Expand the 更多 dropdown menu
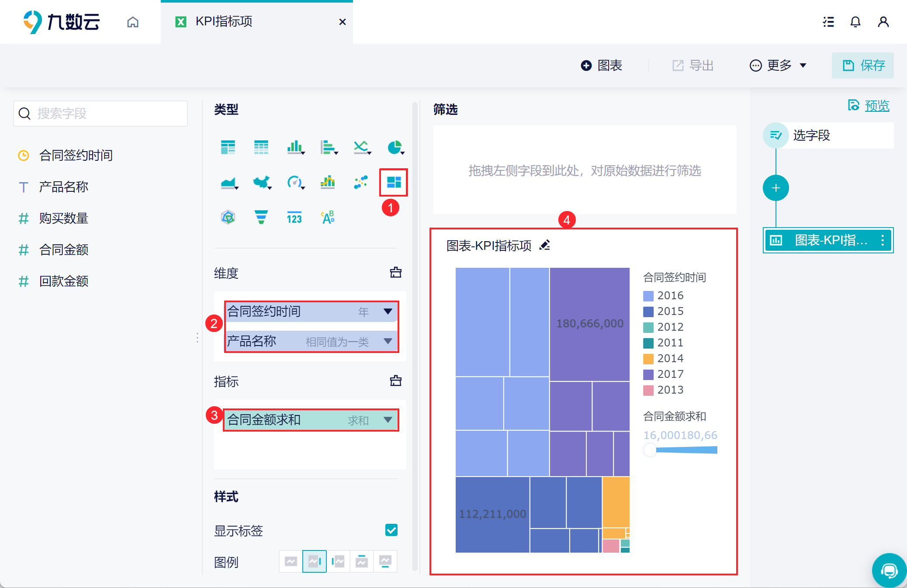Screen dimensions: 907x588 pyautogui.click(x=779, y=66)
